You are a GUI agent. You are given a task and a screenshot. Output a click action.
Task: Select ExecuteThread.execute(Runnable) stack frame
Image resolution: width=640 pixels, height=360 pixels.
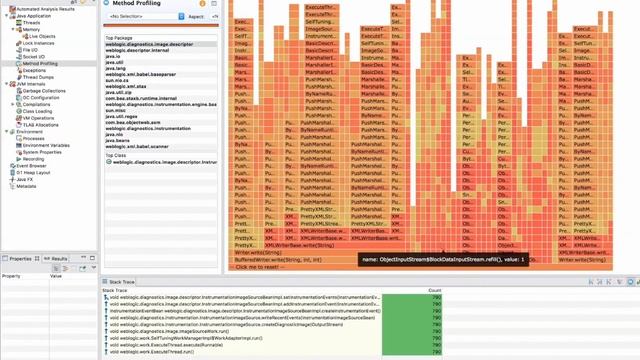(x=243, y=345)
